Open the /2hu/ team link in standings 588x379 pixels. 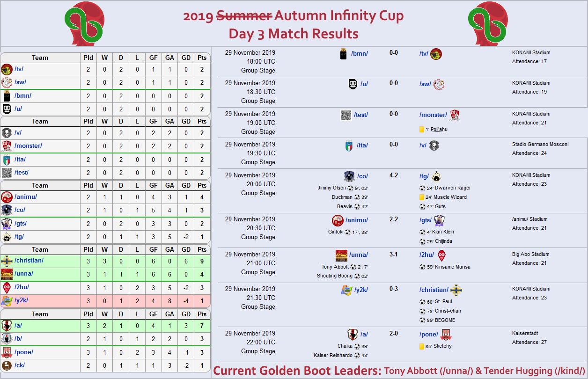(22, 287)
